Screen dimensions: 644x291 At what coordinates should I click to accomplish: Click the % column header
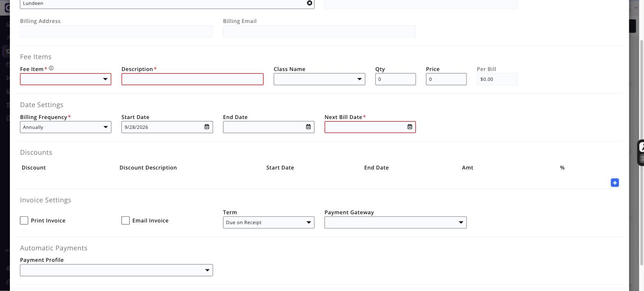coord(562,167)
